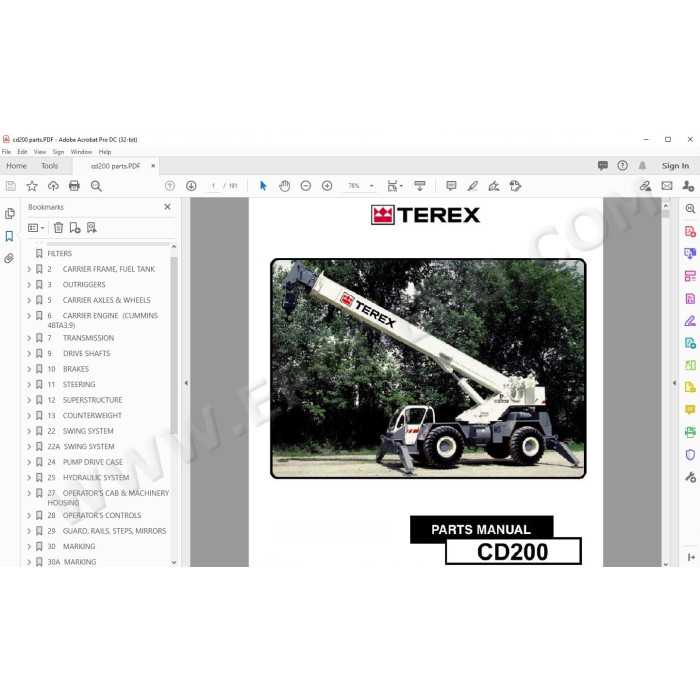Open zoom percentage dropdown

[371, 186]
